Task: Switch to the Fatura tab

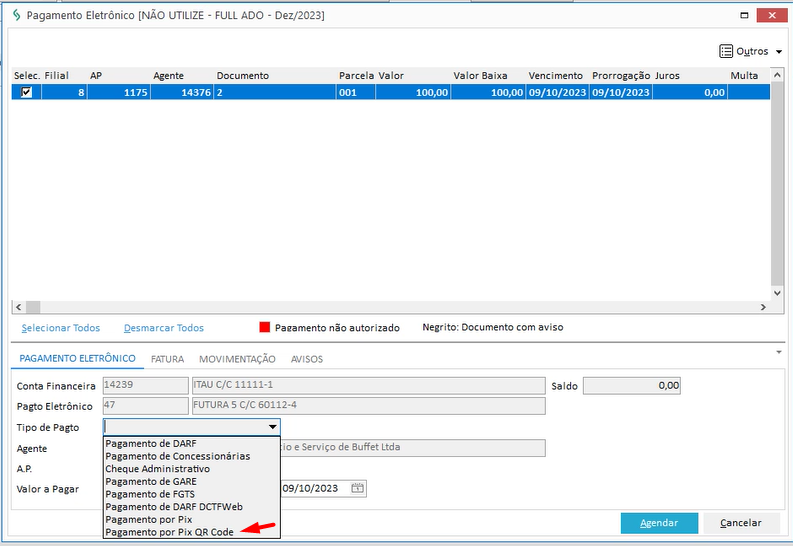Action: click(166, 359)
